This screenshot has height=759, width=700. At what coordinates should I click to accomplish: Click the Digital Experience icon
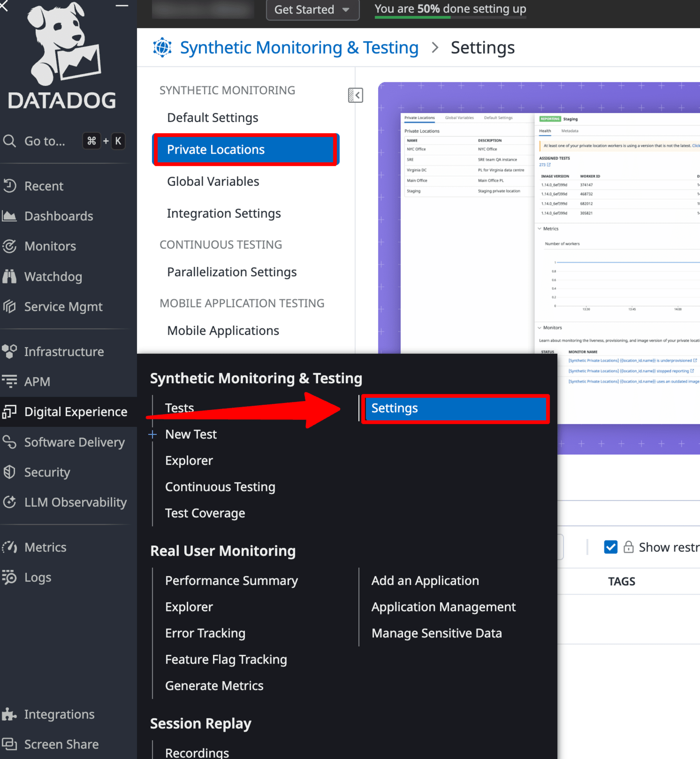(x=9, y=412)
